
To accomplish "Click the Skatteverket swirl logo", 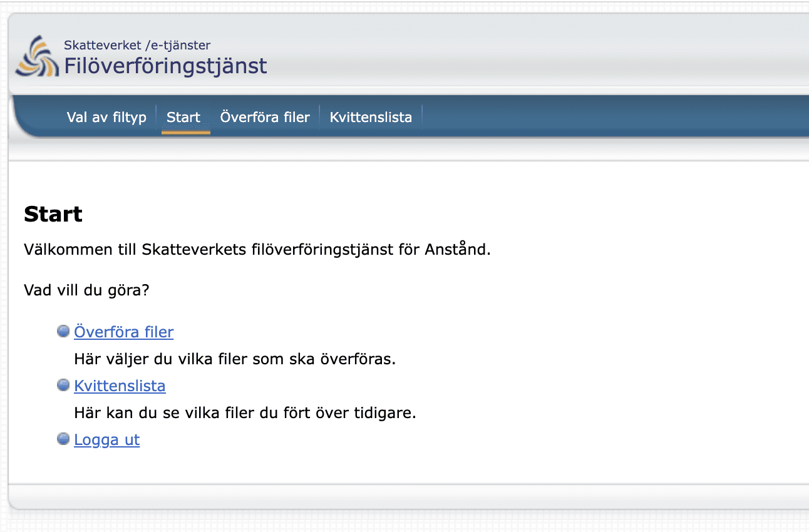I will (x=37, y=58).
